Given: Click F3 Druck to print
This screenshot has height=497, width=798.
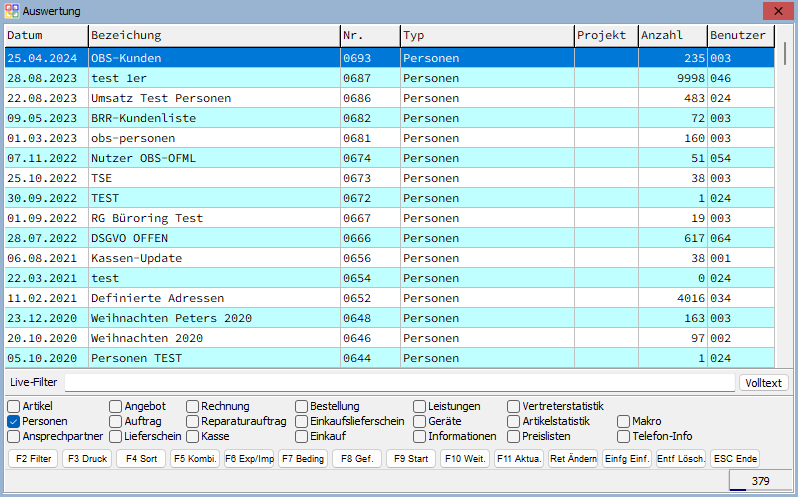Looking at the screenshot, I should point(87,459).
